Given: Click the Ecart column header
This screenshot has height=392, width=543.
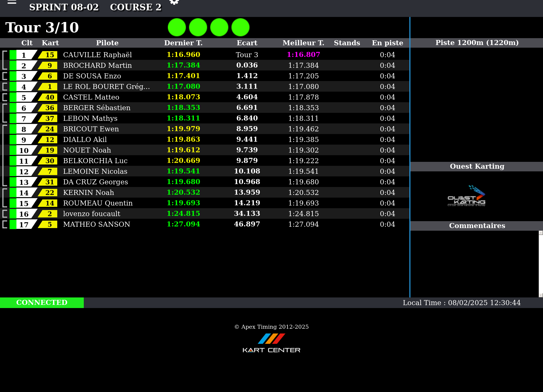Looking at the screenshot, I should point(247,43).
